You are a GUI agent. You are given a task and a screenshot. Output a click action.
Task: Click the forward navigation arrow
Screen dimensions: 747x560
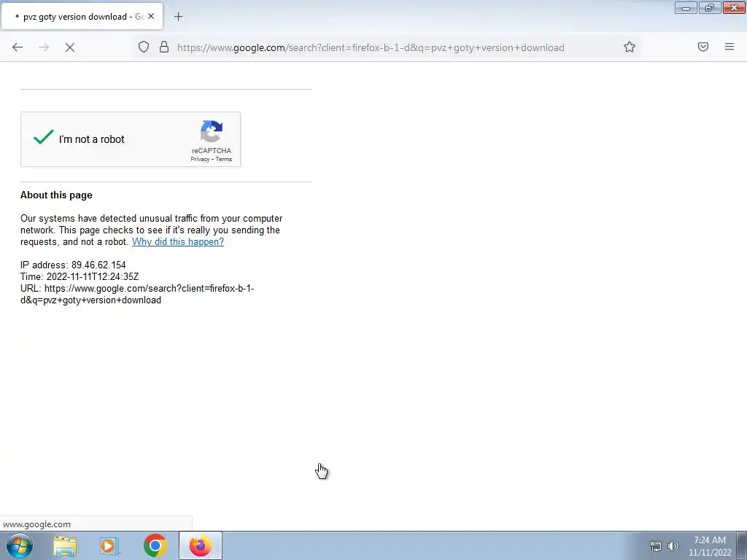point(44,47)
